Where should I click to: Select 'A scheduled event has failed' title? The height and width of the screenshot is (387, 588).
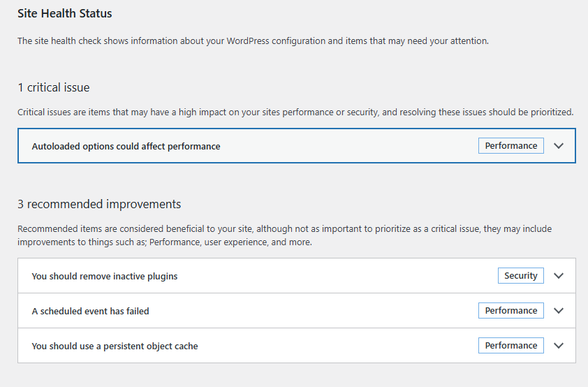91,312
